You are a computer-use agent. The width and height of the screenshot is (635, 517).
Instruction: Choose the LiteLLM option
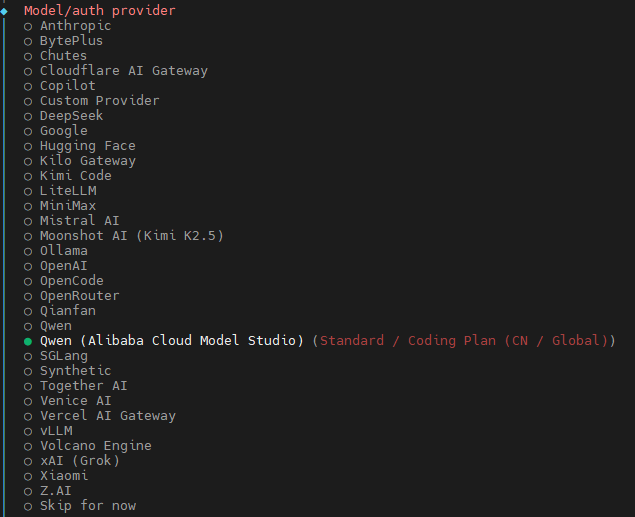tap(60, 191)
